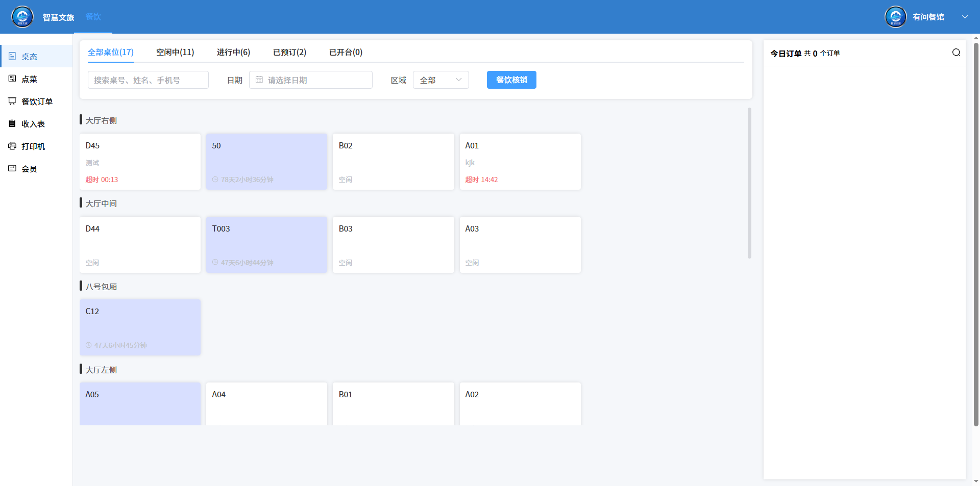
Task: Click the 有间餐馆 user avatar
Action: 896,17
